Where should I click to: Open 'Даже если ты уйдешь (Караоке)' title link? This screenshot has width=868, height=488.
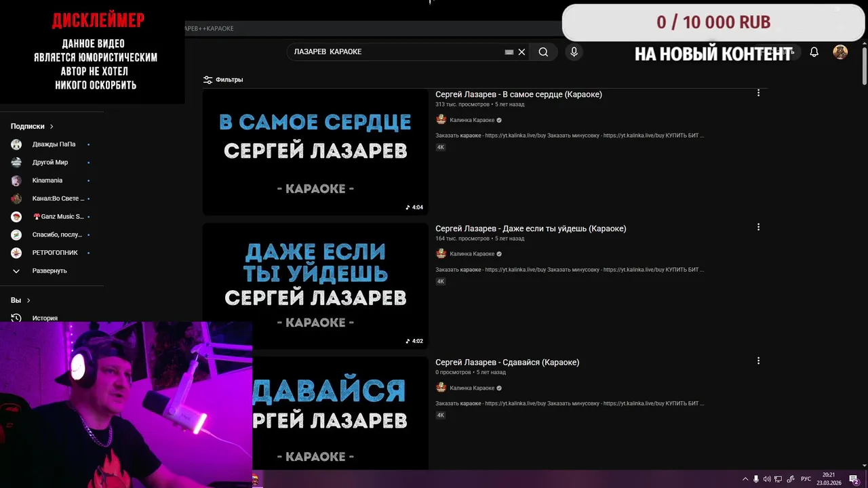pyautogui.click(x=530, y=228)
